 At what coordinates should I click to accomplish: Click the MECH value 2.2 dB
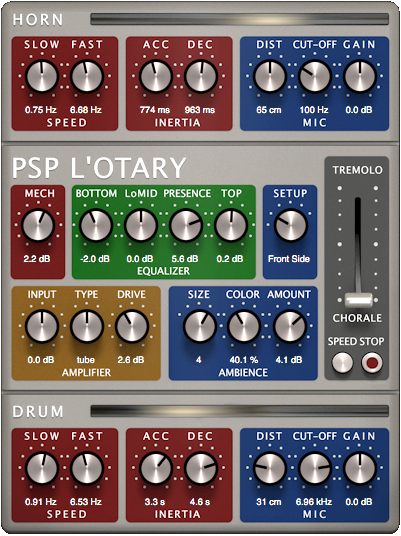(x=37, y=259)
